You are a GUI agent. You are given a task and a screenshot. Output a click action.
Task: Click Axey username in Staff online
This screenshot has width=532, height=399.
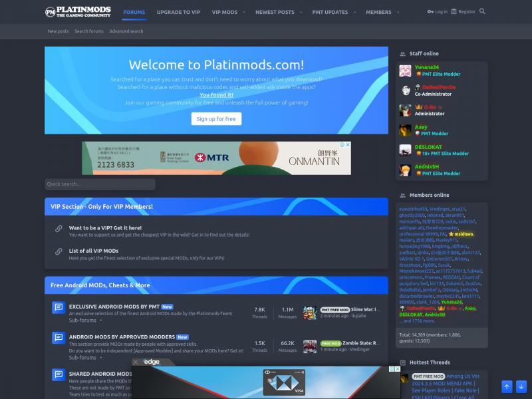[421, 127]
